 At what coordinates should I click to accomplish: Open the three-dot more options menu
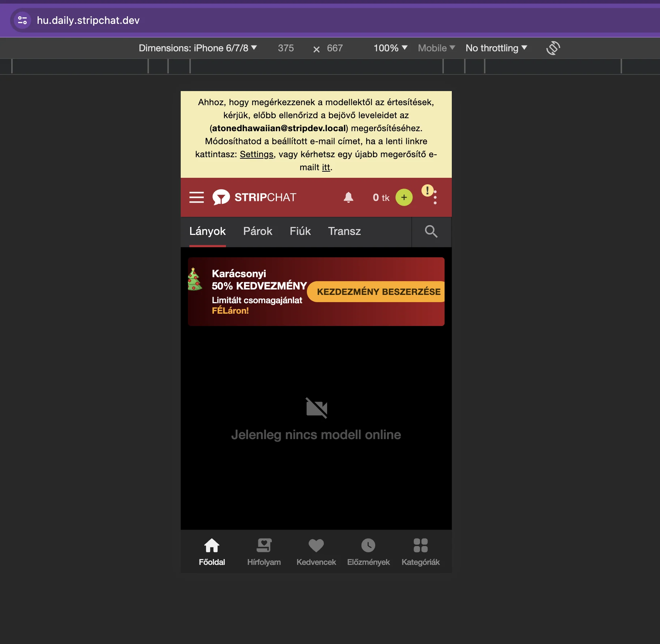pyautogui.click(x=435, y=197)
